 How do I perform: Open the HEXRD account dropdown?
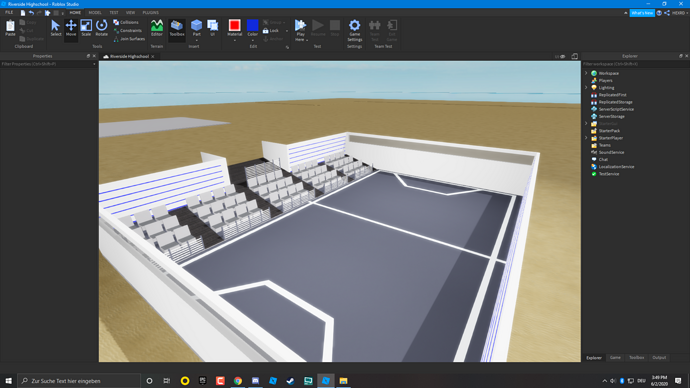680,13
